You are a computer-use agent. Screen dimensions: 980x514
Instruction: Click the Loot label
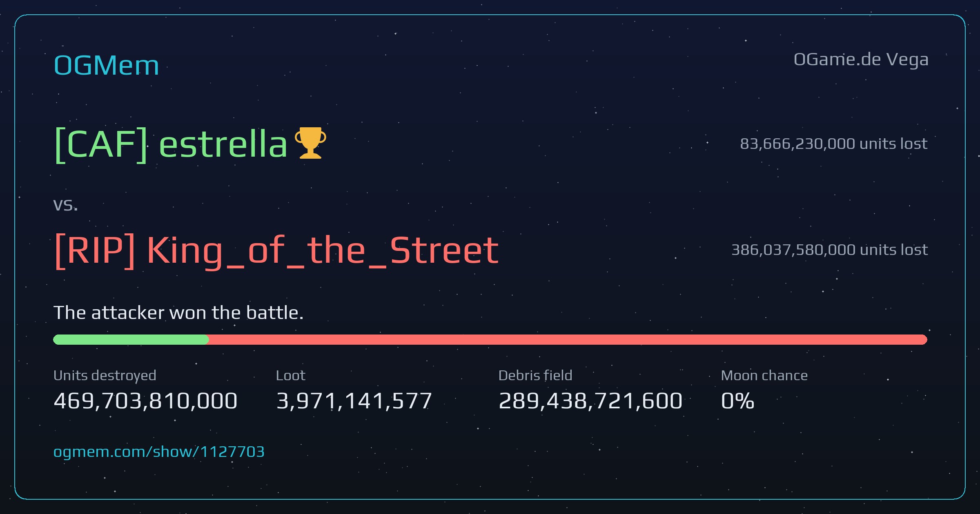click(290, 375)
